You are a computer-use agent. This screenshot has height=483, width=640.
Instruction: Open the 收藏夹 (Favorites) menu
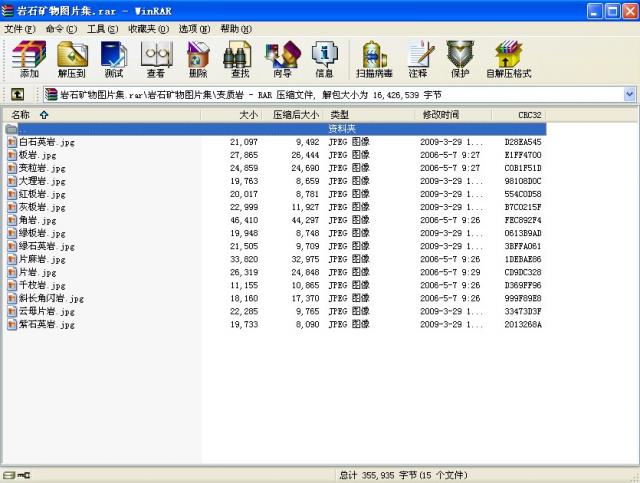(x=149, y=29)
